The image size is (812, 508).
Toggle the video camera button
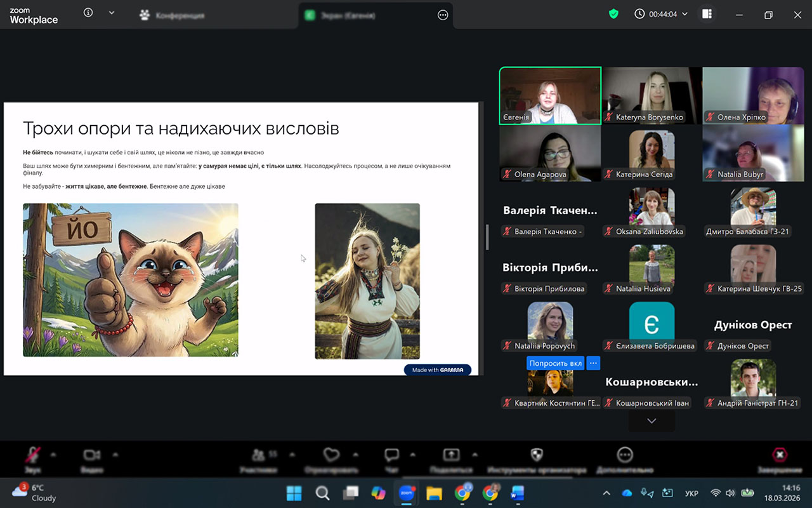92,455
